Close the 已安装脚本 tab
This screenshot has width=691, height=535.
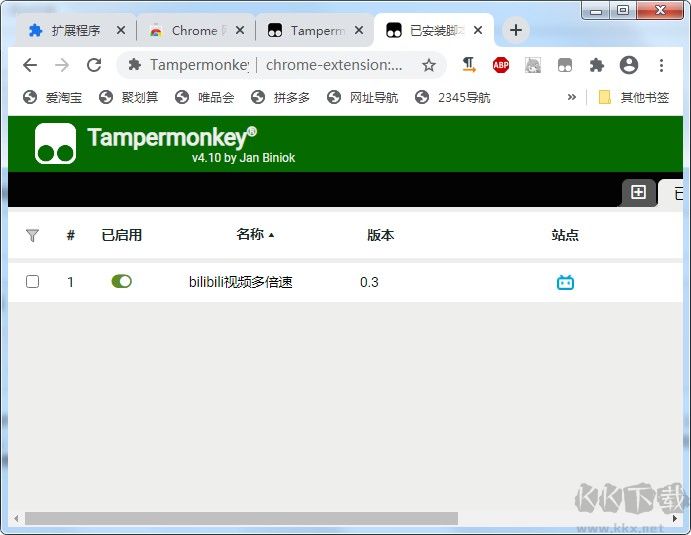[x=478, y=30]
